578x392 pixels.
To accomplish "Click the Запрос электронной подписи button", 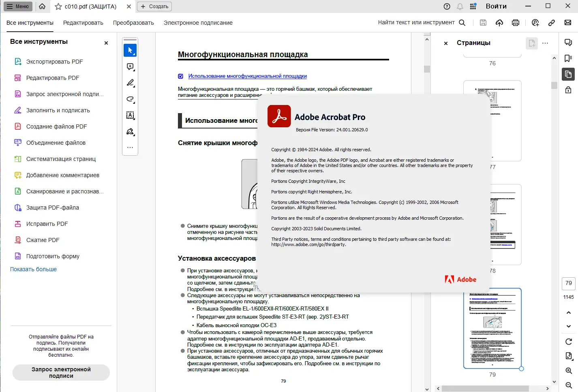I will coord(61,373).
